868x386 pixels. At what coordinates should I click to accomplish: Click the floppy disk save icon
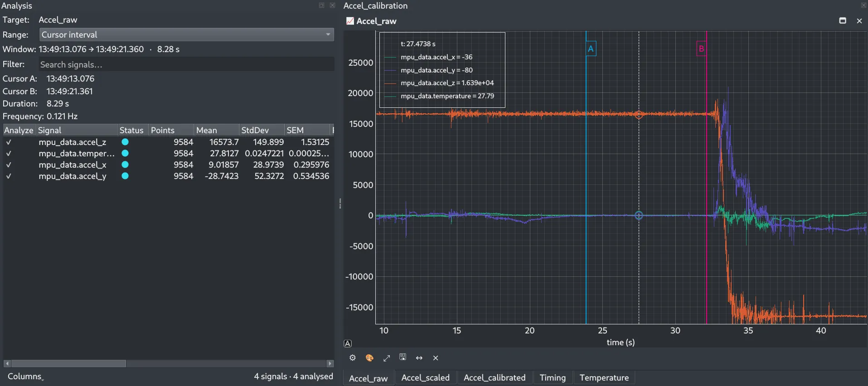[x=402, y=357]
